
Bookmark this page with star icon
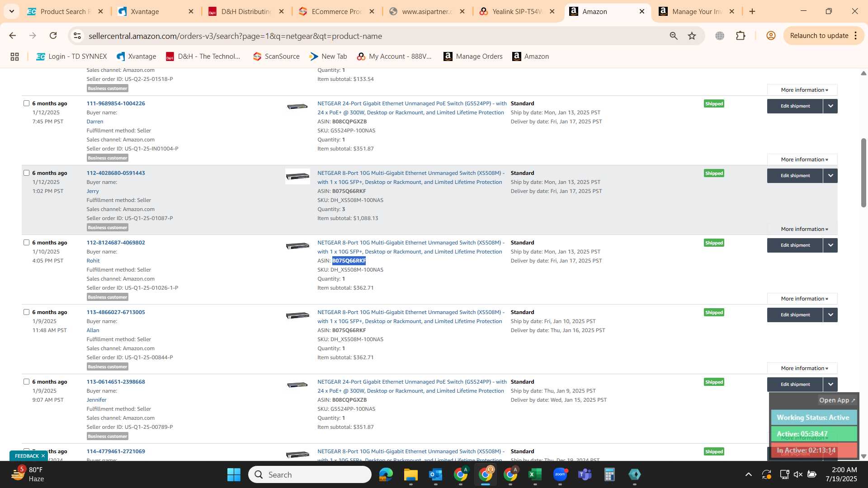click(692, 36)
